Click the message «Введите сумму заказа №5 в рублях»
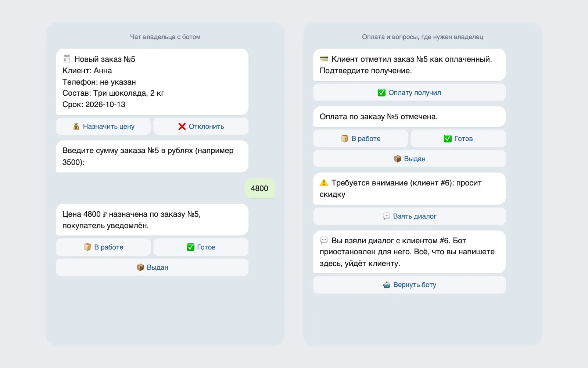 coord(152,156)
